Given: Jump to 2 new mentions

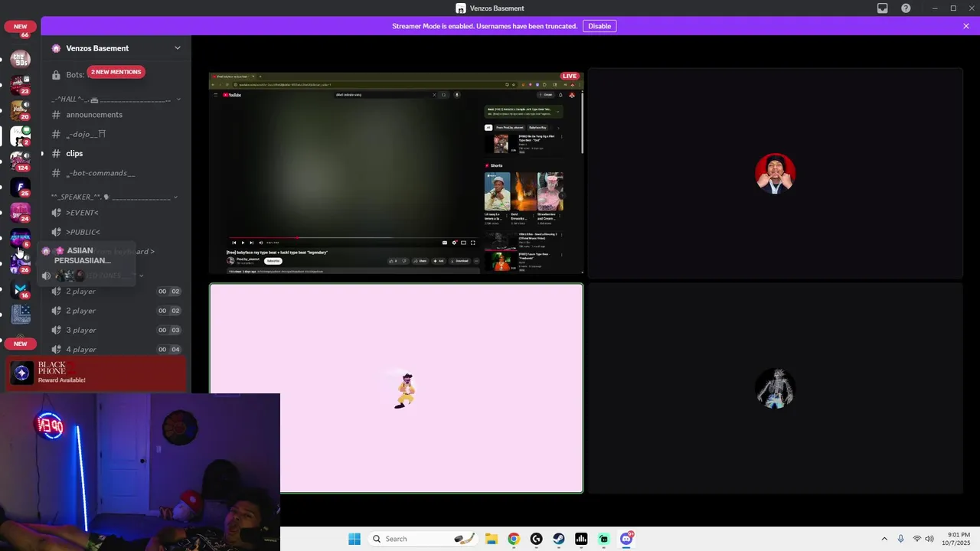Looking at the screenshot, I should [x=116, y=72].
